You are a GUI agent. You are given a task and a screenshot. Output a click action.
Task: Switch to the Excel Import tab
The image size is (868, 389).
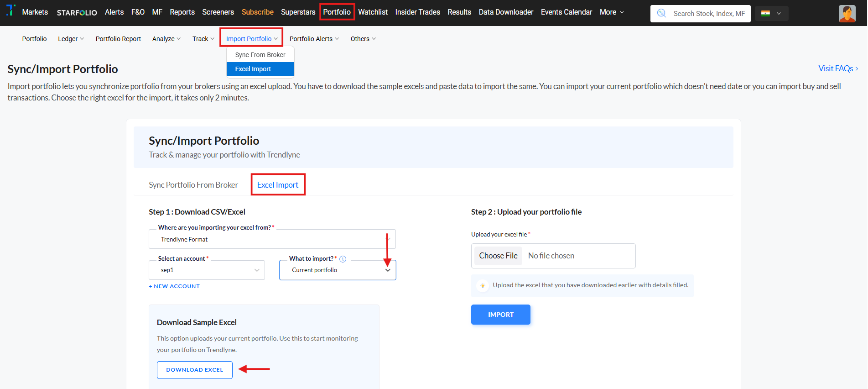point(278,185)
